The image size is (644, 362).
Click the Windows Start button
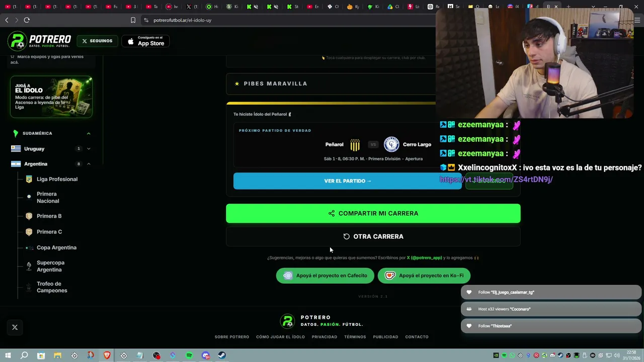[x=8, y=355]
